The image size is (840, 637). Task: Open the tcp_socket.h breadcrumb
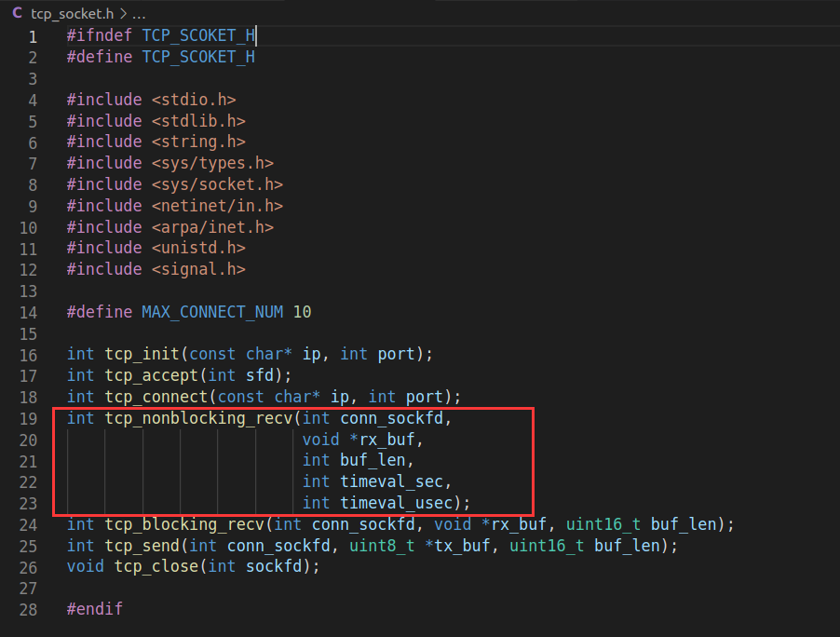click(x=72, y=13)
